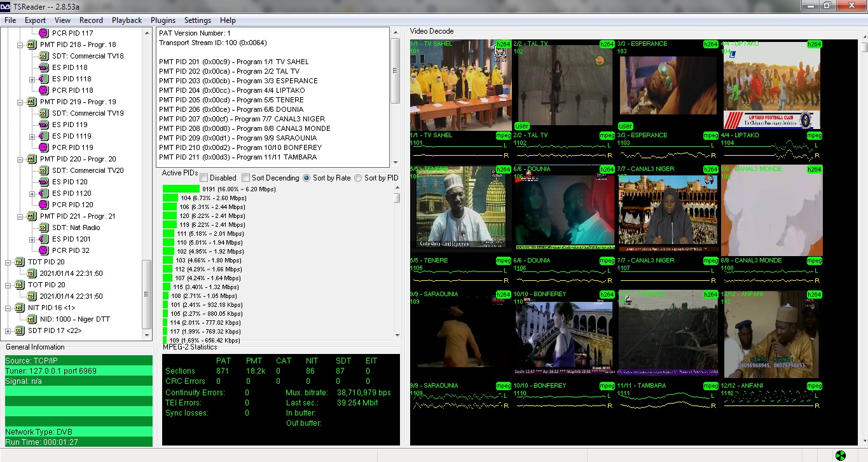Select the Sort by PID radio button

(357, 178)
